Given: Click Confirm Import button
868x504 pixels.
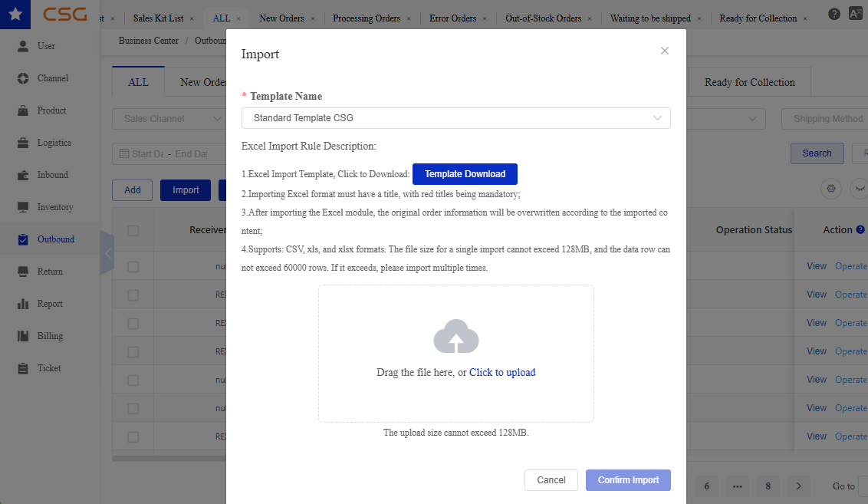Looking at the screenshot, I should 628,480.
